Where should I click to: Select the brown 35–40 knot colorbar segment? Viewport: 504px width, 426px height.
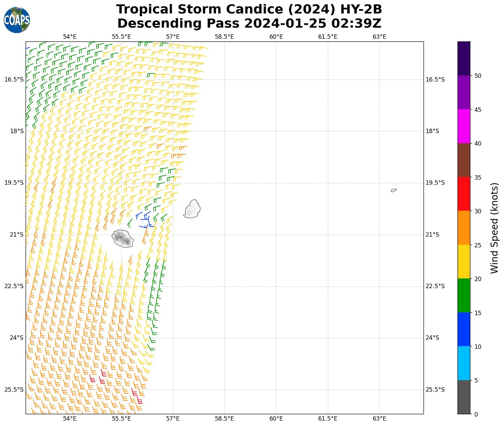point(464,160)
